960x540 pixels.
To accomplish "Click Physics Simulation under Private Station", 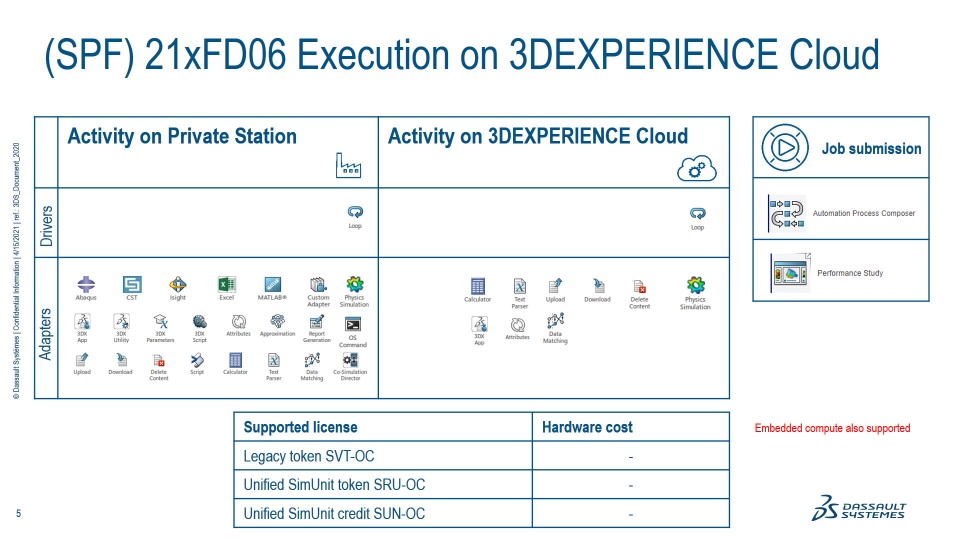I will (354, 284).
